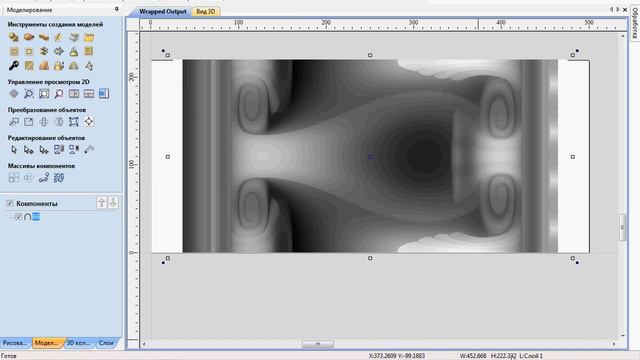The width and height of the screenshot is (640, 360).
Task: Click the group objects editing icon
Action: tap(59, 150)
